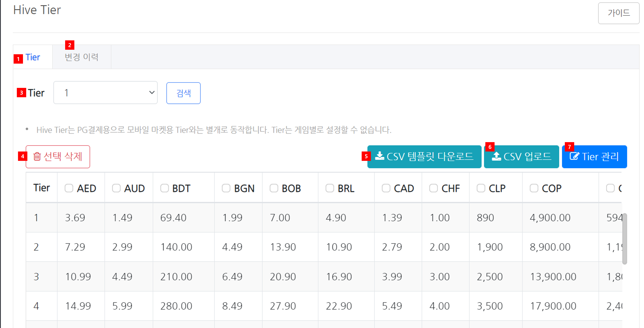644x328 pixels.
Task: Click the BDT value 140.00
Action: (176, 247)
